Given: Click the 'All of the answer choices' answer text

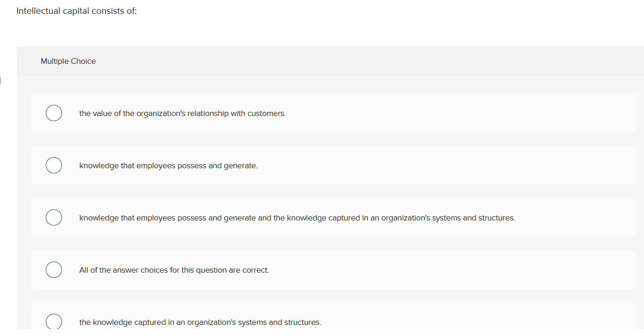Looking at the screenshot, I should coord(174,270).
